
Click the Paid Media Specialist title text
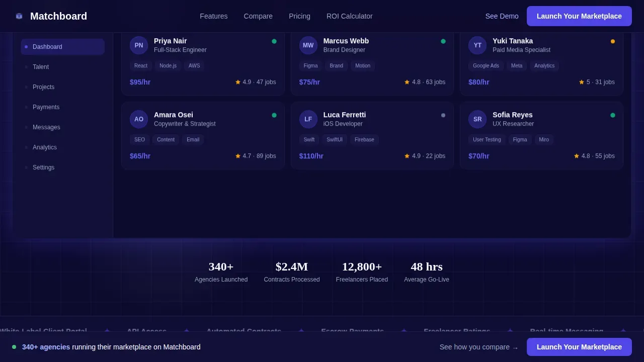(521, 50)
